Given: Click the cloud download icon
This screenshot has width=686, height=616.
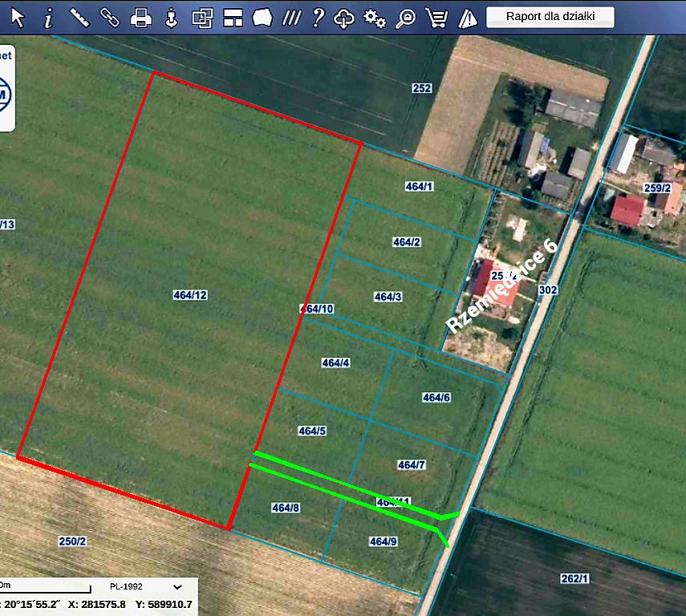Looking at the screenshot, I should [x=344, y=18].
